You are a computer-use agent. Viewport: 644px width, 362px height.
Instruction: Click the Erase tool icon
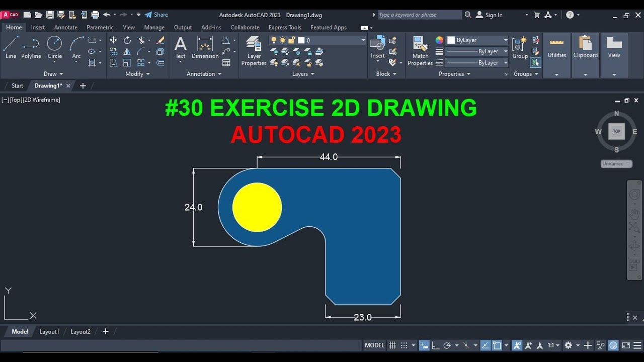[x=160, y=40]
